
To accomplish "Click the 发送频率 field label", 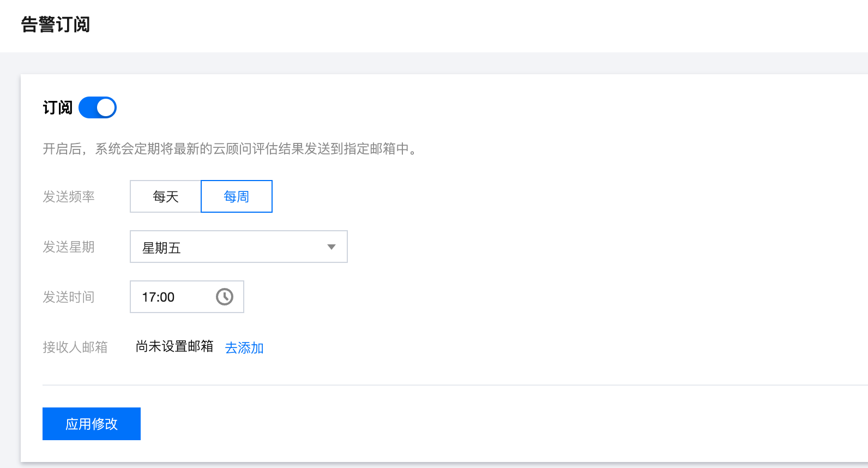I will pyautogui.click(x=69, y=196).
